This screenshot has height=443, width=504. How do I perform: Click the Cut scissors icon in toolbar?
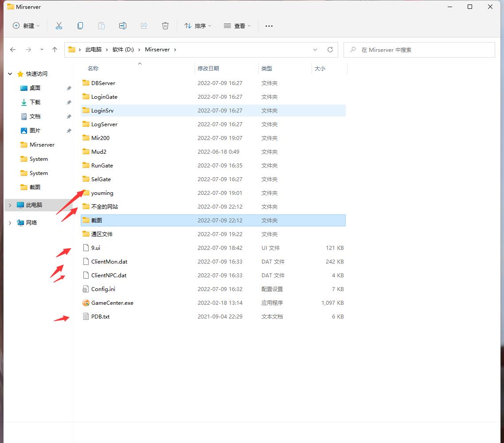tap(59, 26)
